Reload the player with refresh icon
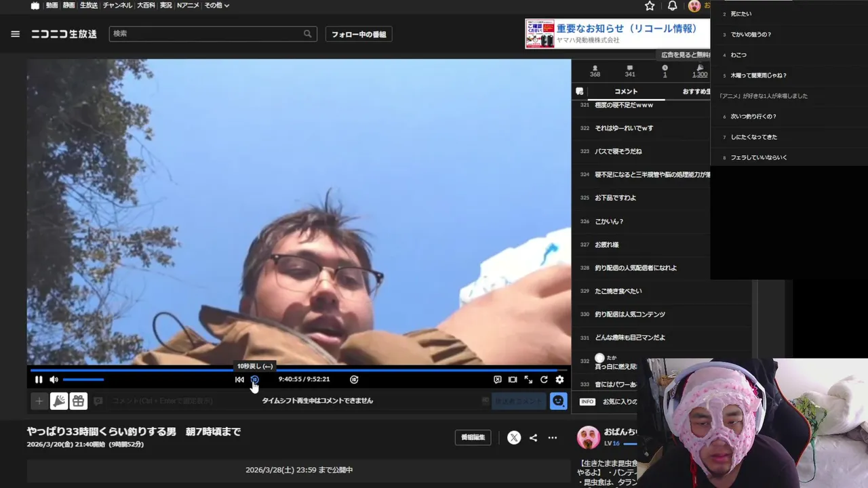 [544, 380]
